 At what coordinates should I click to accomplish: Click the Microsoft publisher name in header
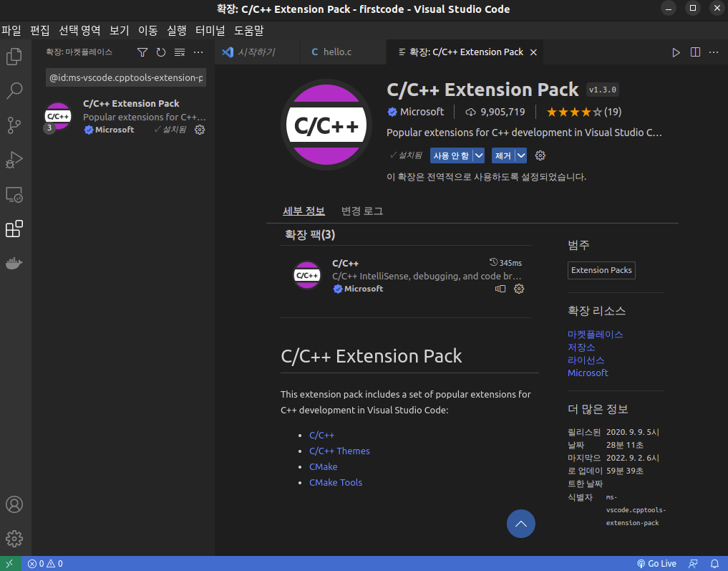click(422, 112)
